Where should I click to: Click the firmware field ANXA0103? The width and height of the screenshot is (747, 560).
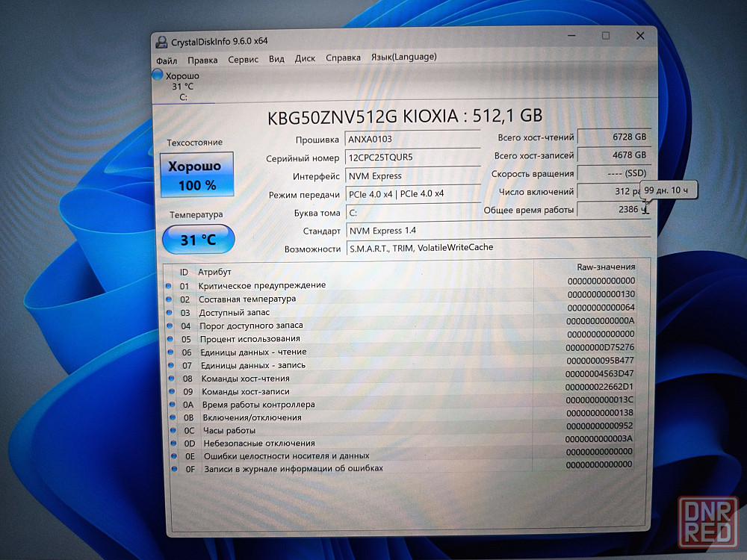[412, 139]
